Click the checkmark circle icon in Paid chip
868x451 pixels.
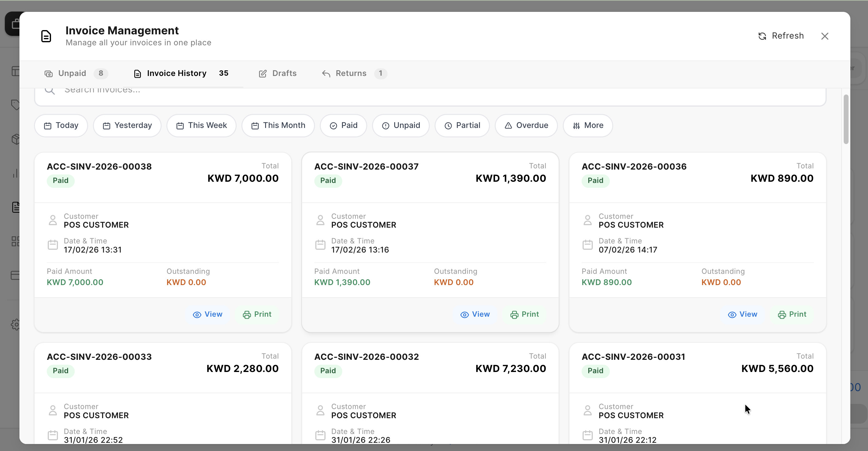[333, 126]
